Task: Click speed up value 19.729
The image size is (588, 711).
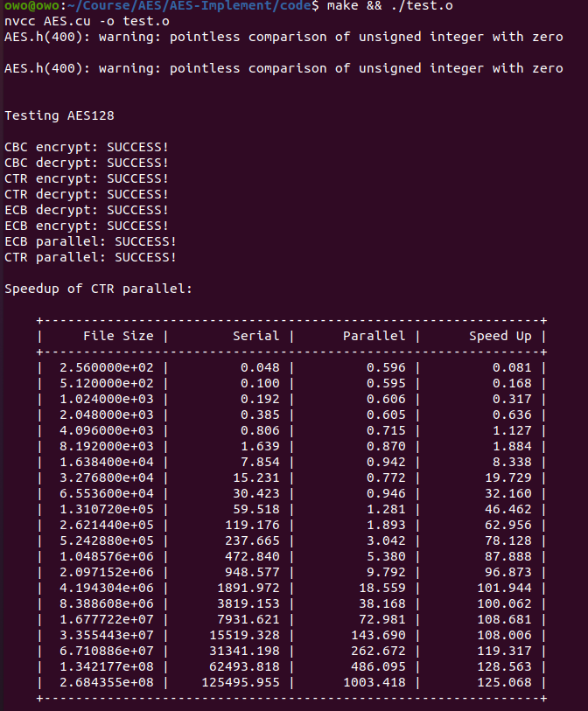Action: pos(508,477)
